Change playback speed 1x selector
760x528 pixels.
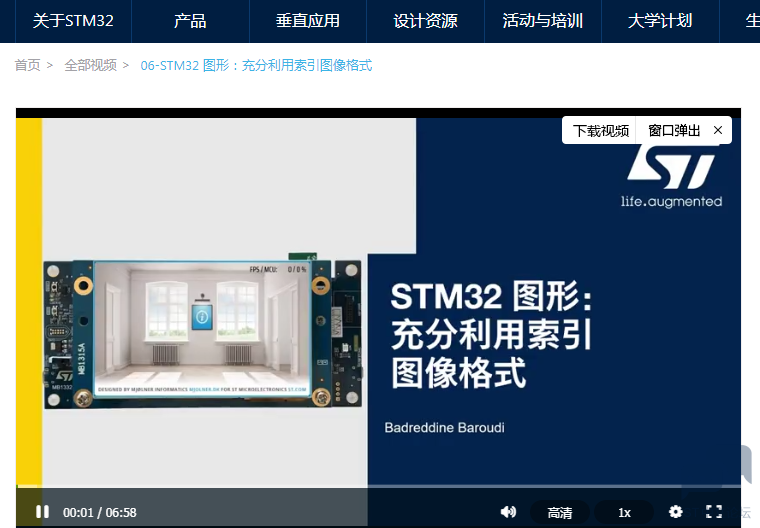624,512
